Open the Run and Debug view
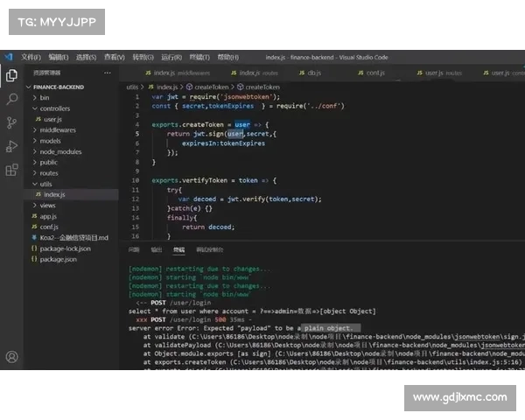Image resolution: width=525 pixels, height=420 pixels. click(11, 146)
